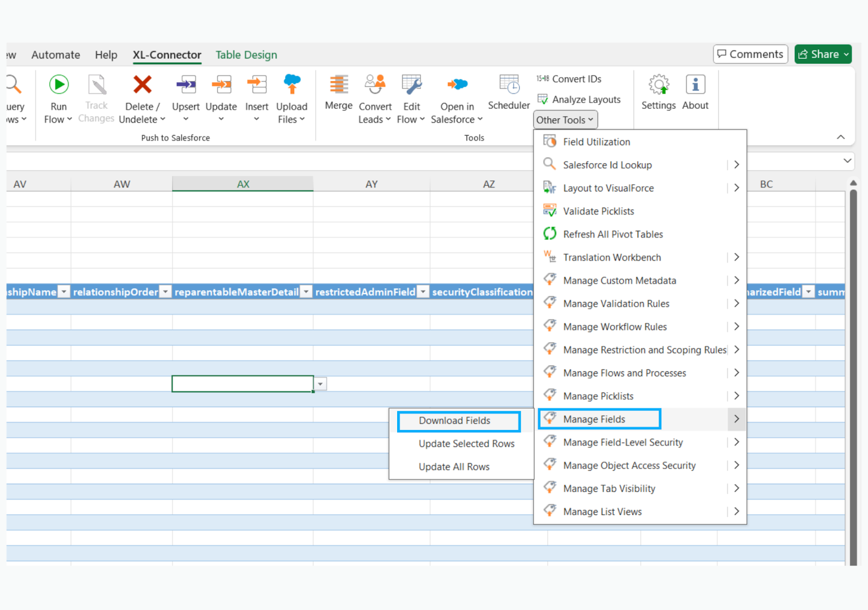Click the Open in Salesforce icon

click(457, 85)
